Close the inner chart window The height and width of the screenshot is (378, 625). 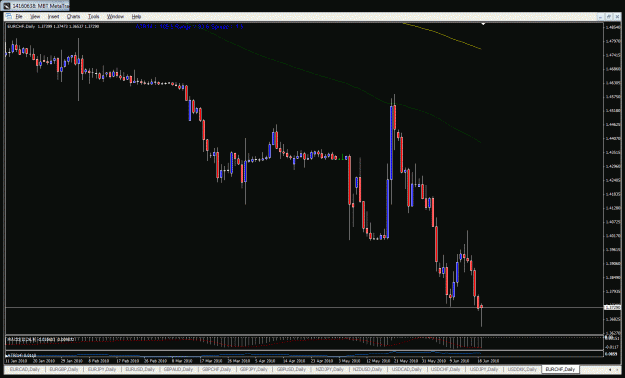[x=617, y=16]
